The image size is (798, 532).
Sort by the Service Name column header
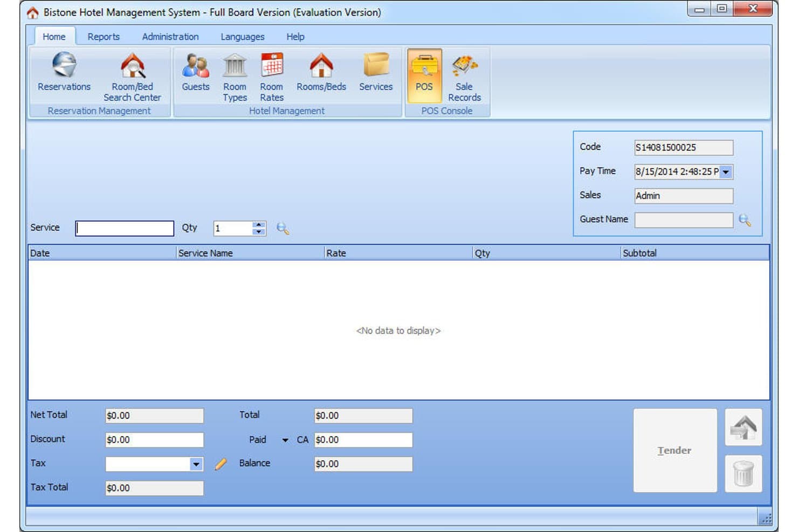click(x=251, y=253)
